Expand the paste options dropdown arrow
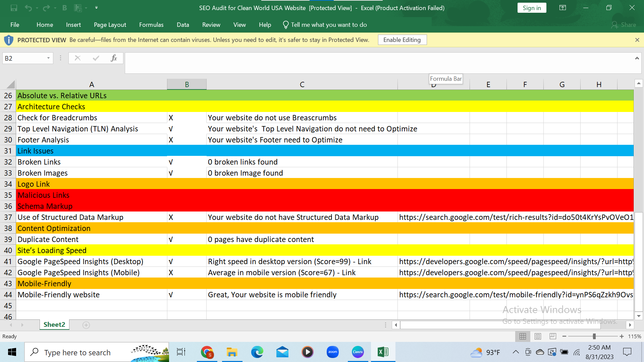 click(x=86, y=8)
